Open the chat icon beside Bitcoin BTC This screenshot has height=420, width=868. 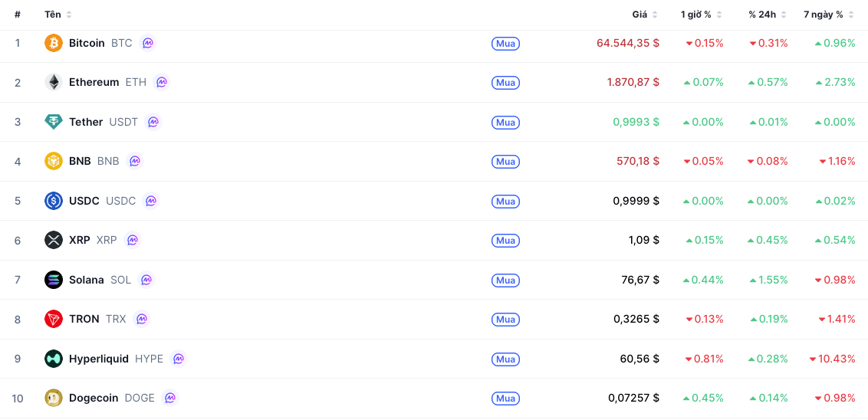click(x=147, y=43)
